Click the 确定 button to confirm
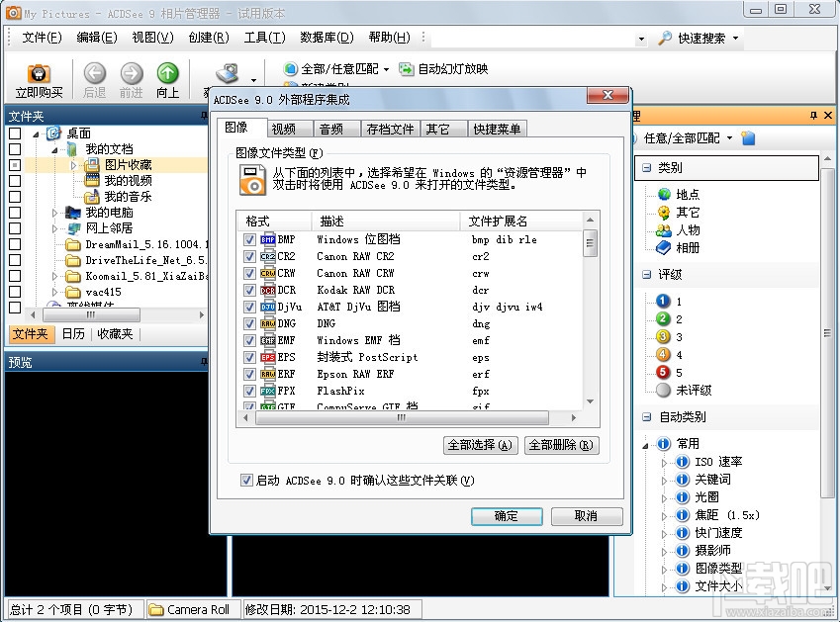The image size is (840, 622). pyautogui.click(x=506, y=516)
